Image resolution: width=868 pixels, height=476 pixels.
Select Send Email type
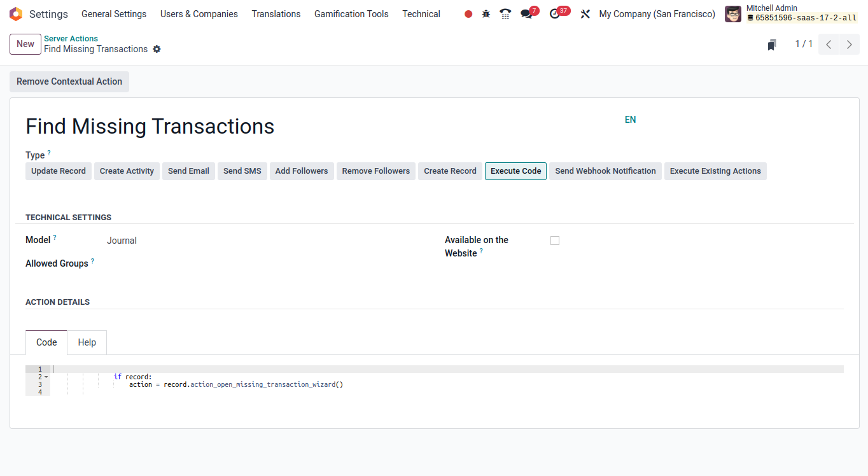point(188,171)
